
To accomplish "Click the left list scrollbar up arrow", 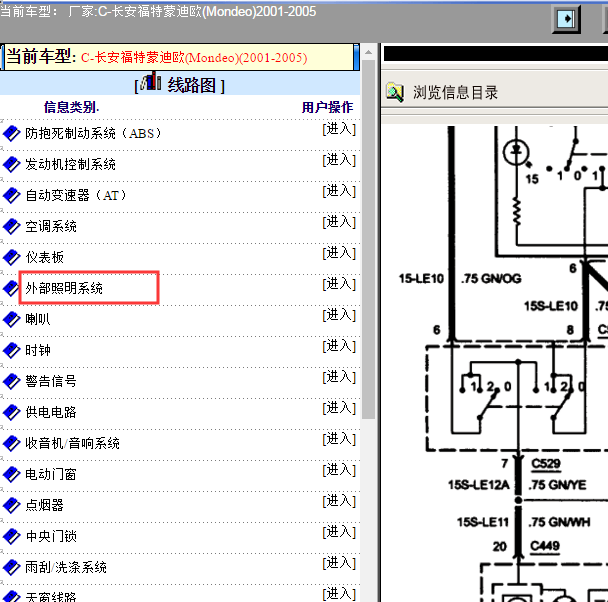I will click(x=368, y=52).
